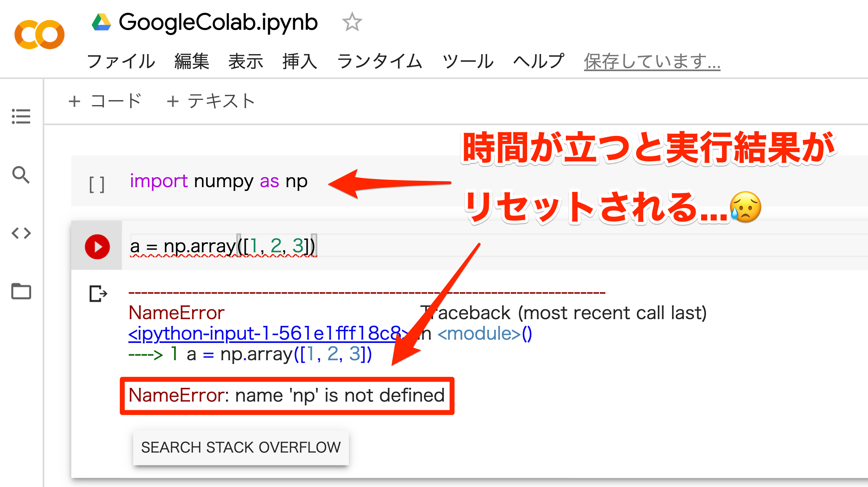The height and width of the screenshot is (487, 868).
Task: Click the cell output toggle icon
Action: tap(98, 294)
